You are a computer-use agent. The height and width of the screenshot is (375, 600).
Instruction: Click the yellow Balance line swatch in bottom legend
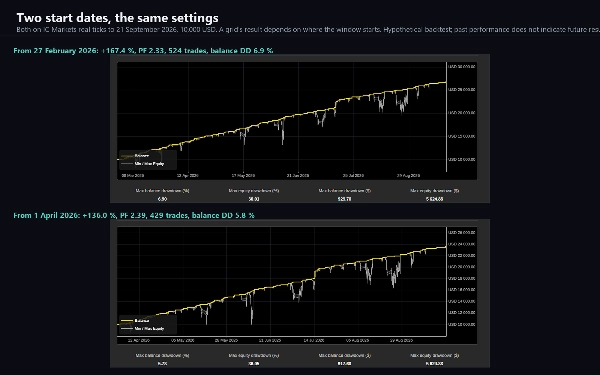click(127, 321)
